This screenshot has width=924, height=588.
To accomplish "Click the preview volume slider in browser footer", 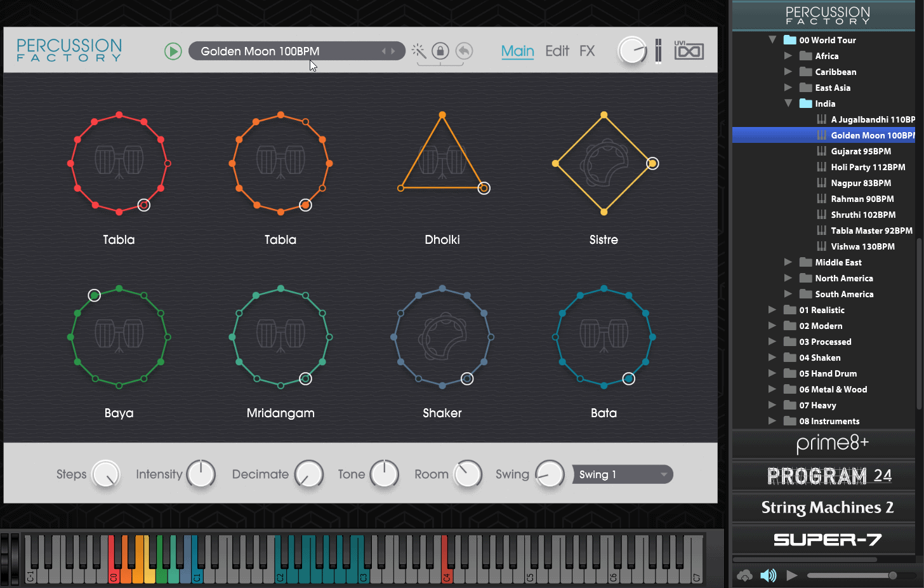I will tap(850, 575).
